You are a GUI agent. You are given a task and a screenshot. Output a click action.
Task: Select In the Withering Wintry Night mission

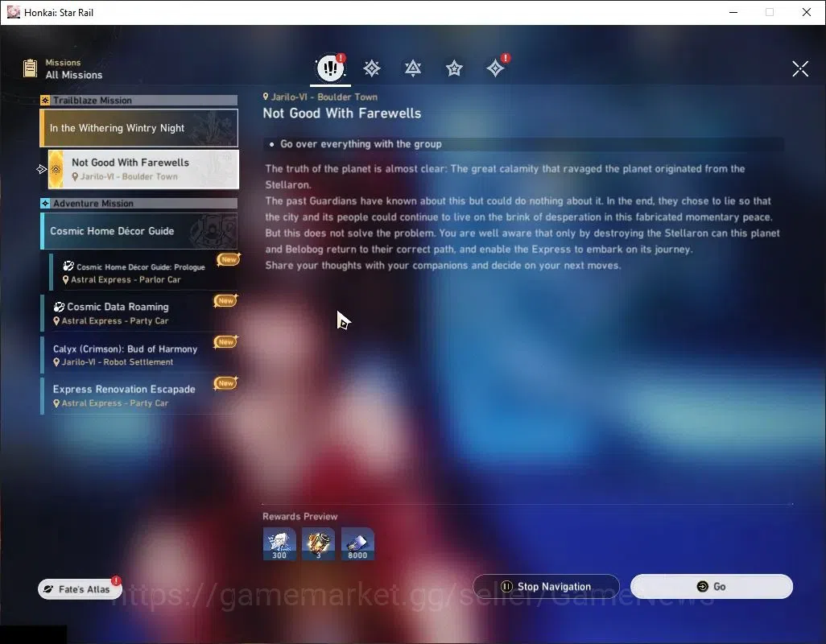click(139, 128)
